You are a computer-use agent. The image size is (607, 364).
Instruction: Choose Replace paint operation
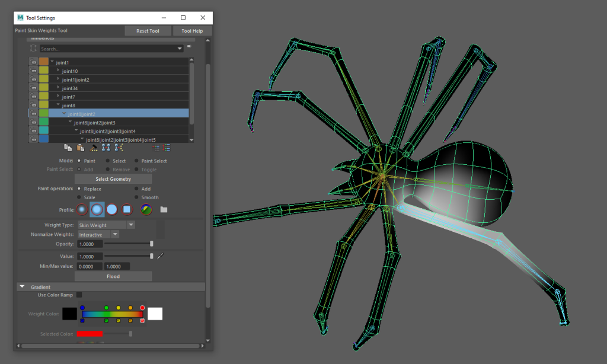[79, 189]
